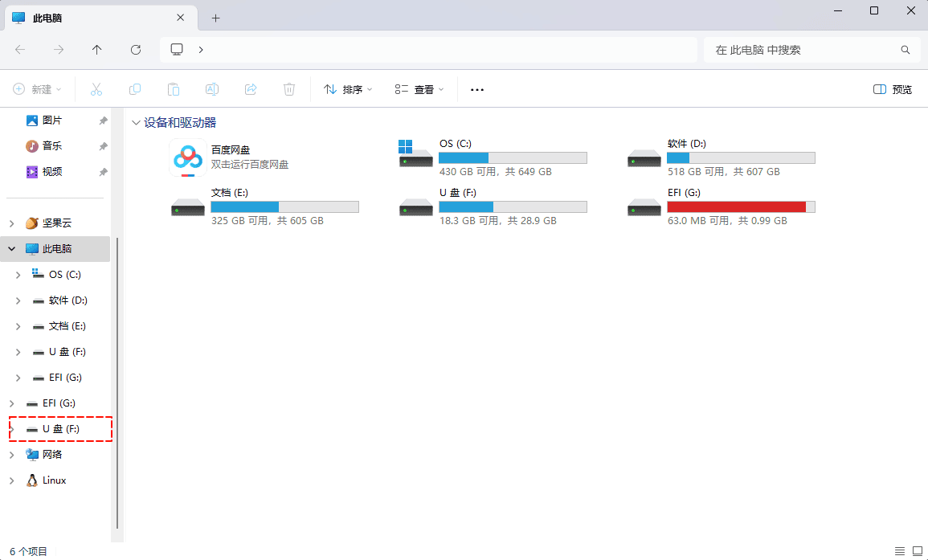The image size is (928, 560).
Task: Switch to details view in status bar
Action: point(899,550)
